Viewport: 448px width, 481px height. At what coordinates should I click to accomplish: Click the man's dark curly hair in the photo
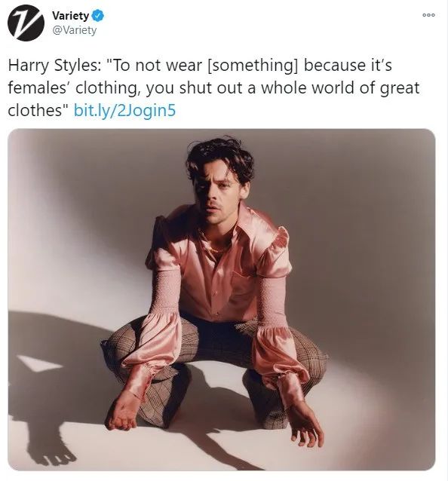(x=220, y=160)
